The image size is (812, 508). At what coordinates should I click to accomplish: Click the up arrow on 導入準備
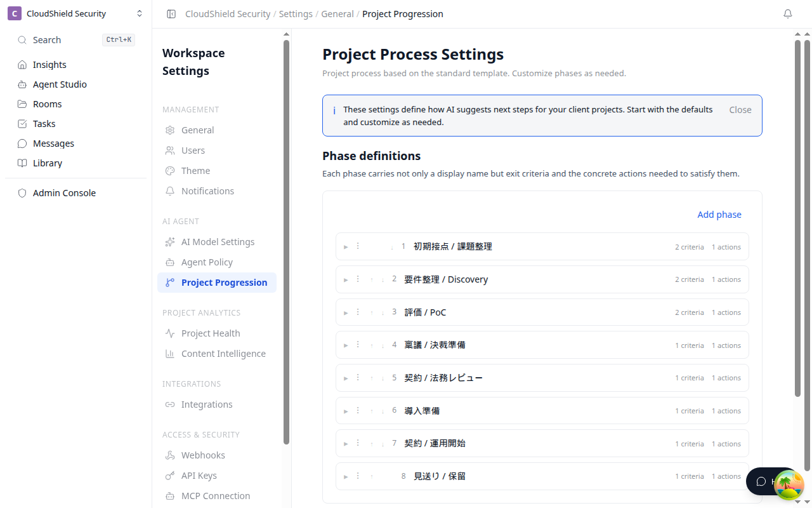[x=372, y=411]
